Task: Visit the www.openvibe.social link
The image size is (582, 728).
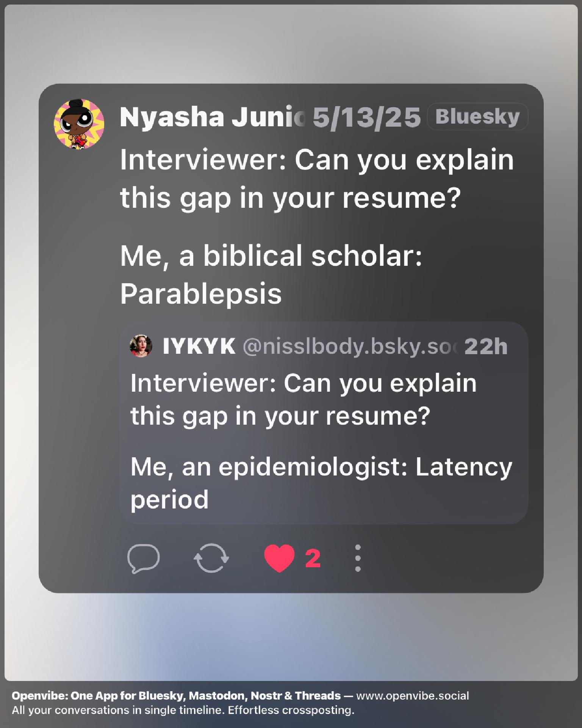Action: (x=413, y=696)
